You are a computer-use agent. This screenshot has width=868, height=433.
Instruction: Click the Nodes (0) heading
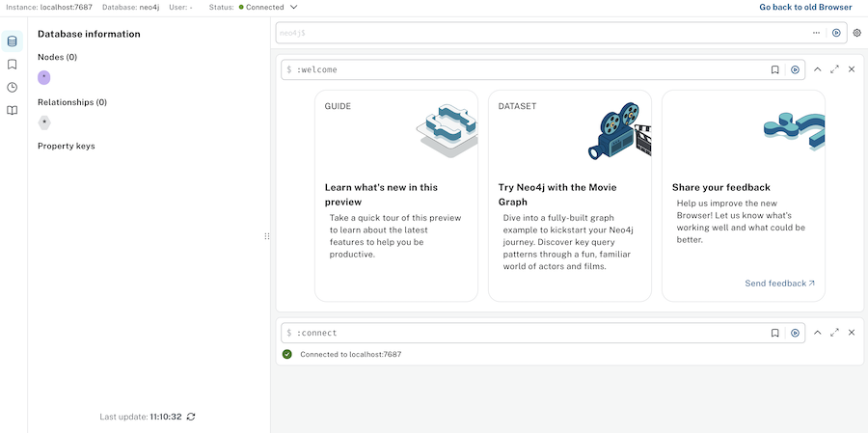(58, 57)
